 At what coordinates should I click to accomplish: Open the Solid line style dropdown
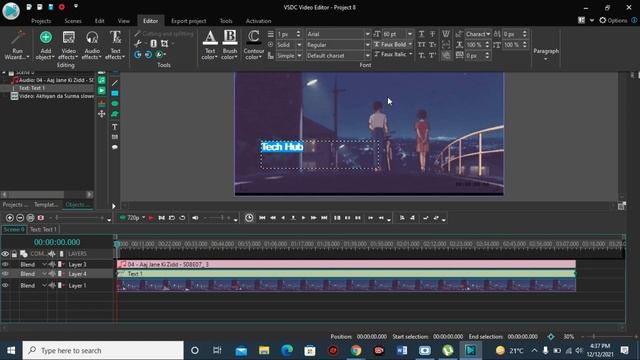coord(299,45)
